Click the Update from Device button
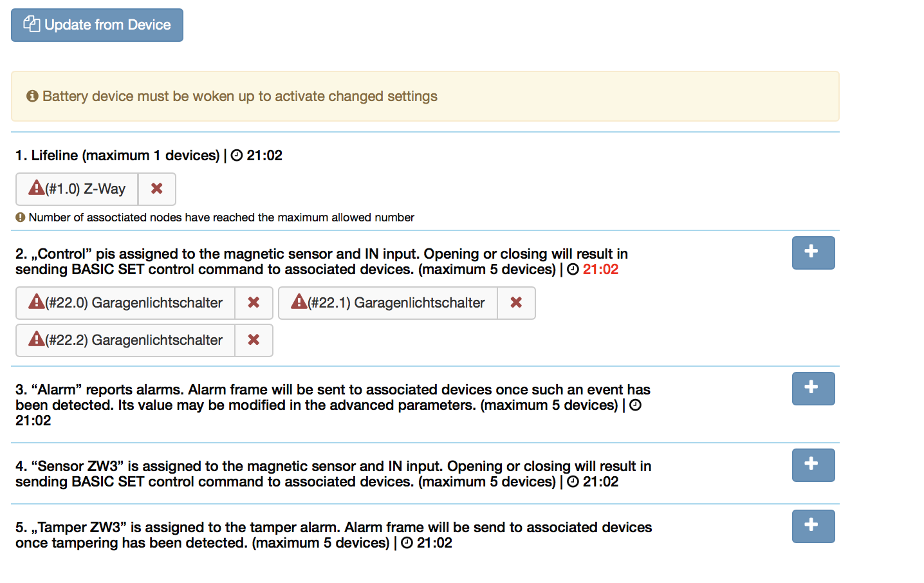 click(x=97, y=25)
